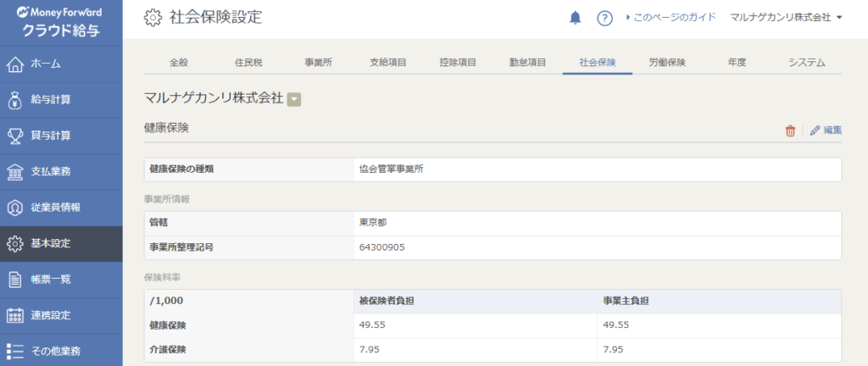Click the 帳票一覧 document icon
Screen dimensions: 868x366
[14, 280]
